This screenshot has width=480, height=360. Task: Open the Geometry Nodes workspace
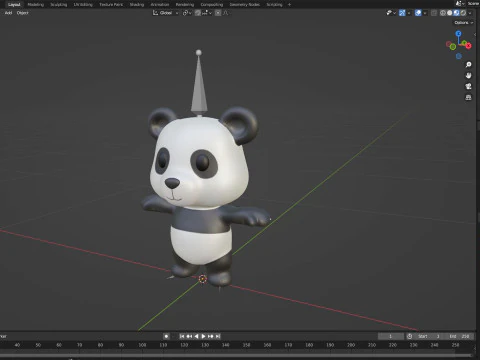point(244,4)
